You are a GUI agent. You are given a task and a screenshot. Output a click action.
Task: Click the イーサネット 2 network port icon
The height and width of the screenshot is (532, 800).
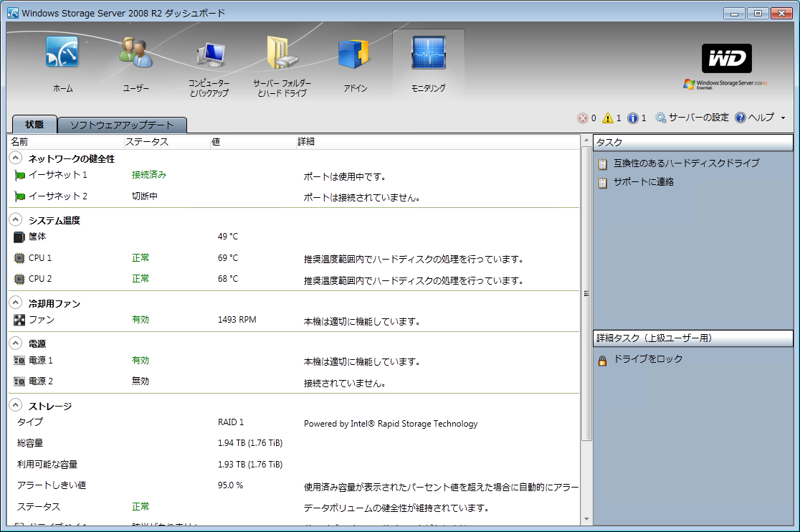(x=19, y=196)
